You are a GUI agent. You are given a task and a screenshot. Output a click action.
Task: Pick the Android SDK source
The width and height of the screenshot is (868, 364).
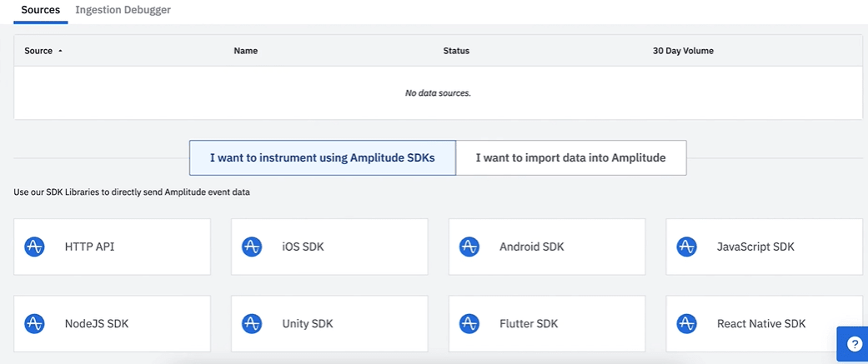click(547, 247)
